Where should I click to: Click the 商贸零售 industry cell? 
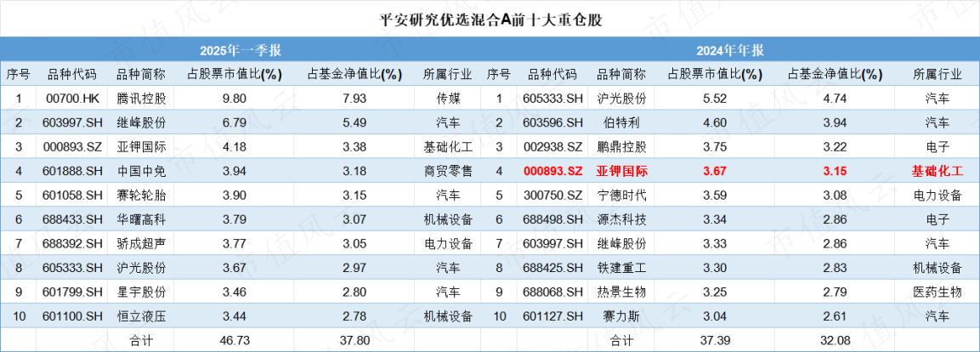447,171
